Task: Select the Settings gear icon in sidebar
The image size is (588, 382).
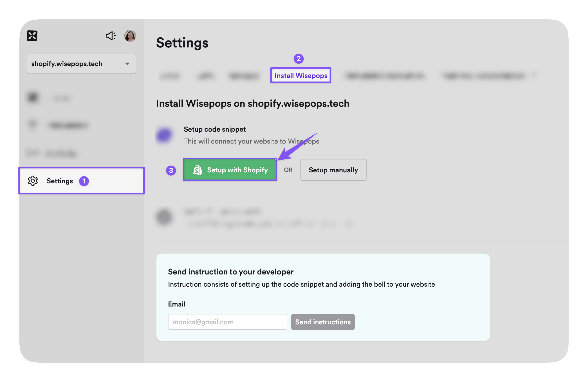Action: pos(33,181)
